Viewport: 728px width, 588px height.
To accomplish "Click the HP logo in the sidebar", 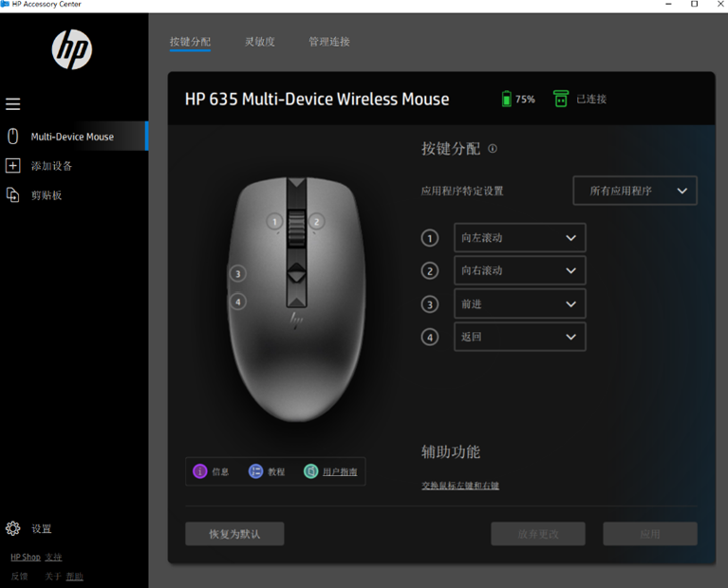I will [72, 49].
